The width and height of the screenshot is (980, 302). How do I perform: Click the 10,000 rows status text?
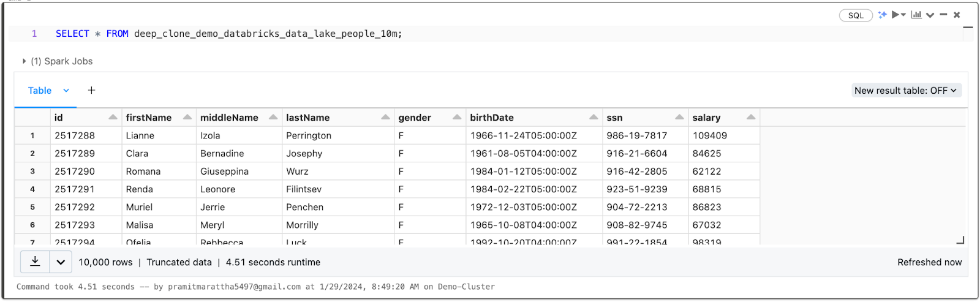point(105,262)
